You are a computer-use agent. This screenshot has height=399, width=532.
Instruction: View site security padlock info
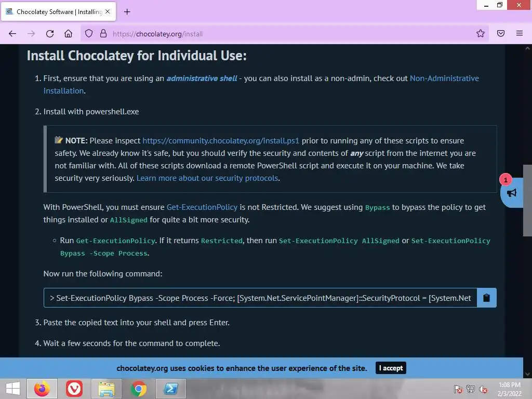[x=103, y=33]
